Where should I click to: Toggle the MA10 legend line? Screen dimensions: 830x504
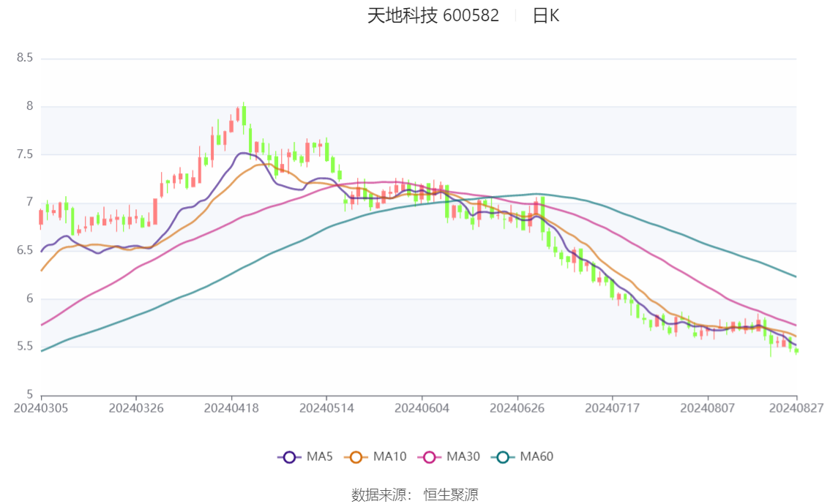(375, 457)
